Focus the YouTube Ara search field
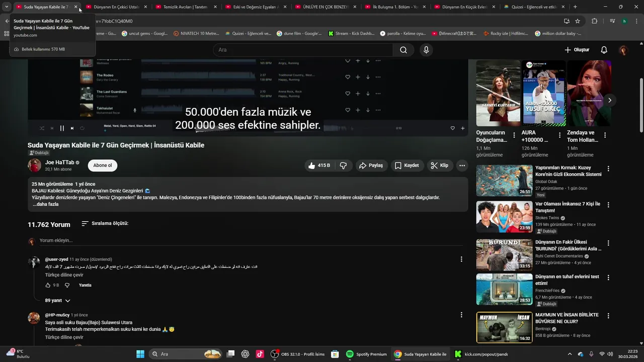The height and width of the screenshot is (362, 644). point(303,50)
